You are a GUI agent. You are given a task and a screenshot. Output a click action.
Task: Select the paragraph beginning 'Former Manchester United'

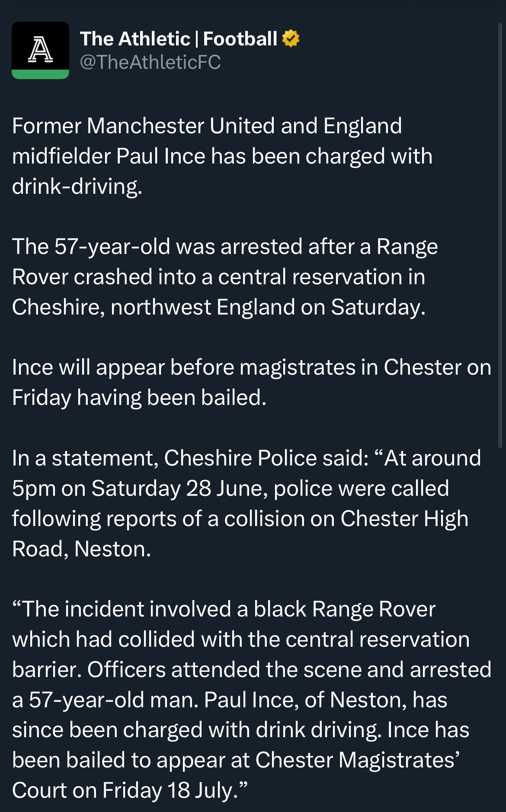tap(222, 156)
